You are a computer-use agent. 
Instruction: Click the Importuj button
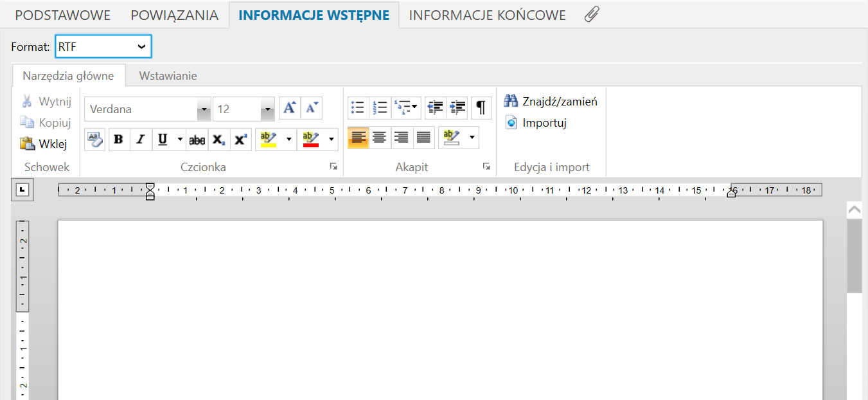535,123
